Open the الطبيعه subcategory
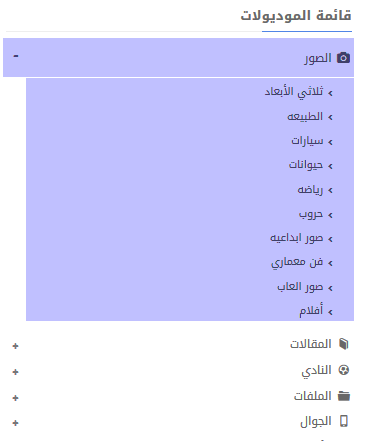Viewport: 371px width, 441px height. (305, 116)
